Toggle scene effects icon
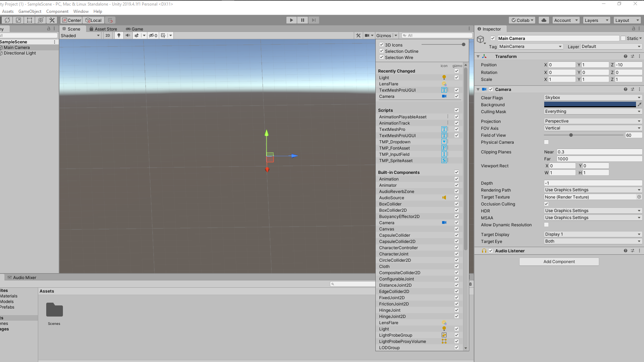 click(x=137, y=35)
